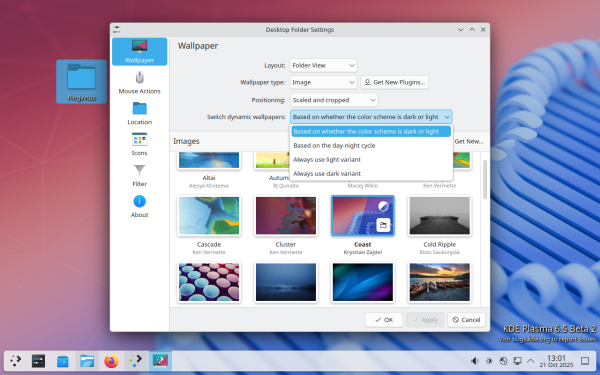Select 'Based on the day-night cycle' option

tap(371, 145)
